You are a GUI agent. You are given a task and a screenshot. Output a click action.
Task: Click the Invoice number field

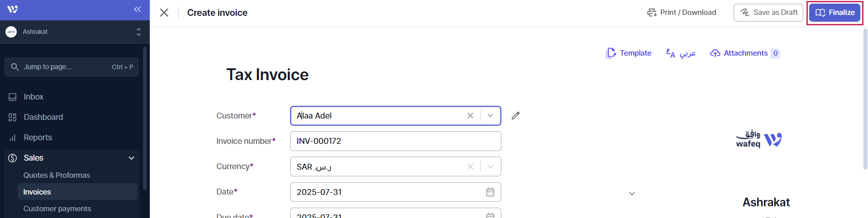[395, 141]
